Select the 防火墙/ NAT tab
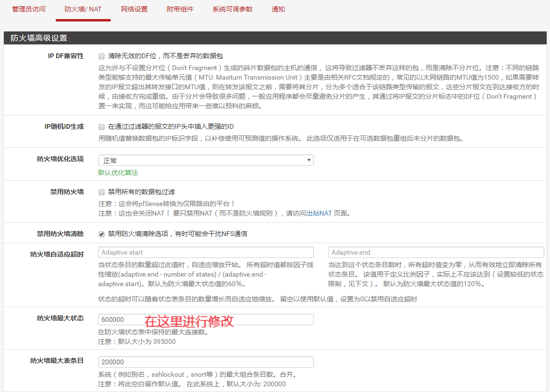550x392 pixels. pyautogui.click(x=83, y=9)
